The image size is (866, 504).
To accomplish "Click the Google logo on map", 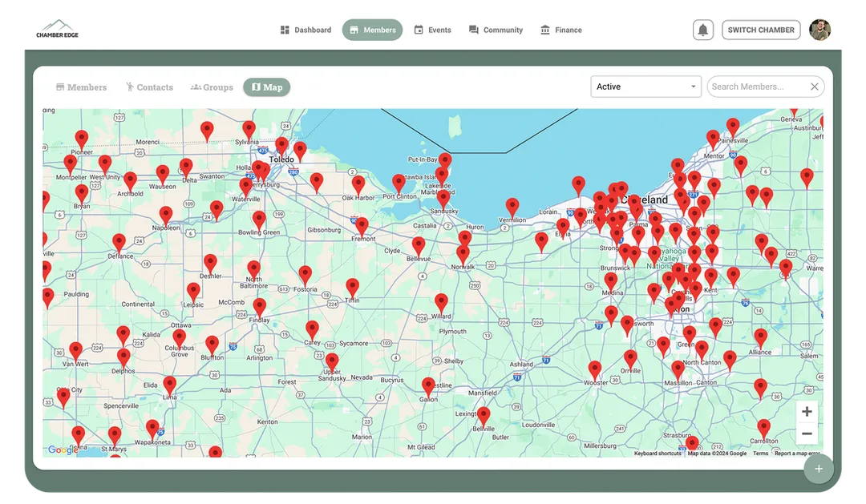I will (x=63, y=450).
